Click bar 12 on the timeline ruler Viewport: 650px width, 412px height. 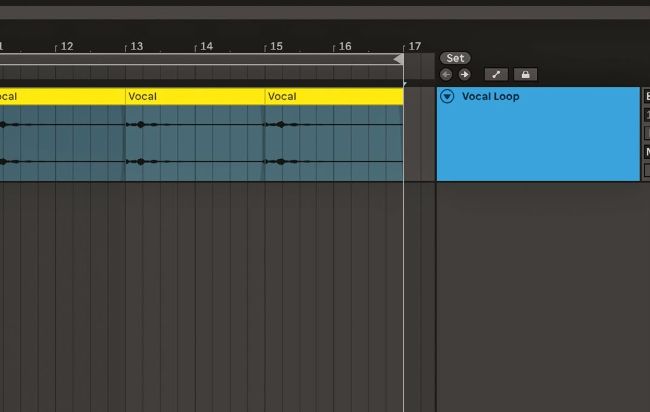point(66,46)
